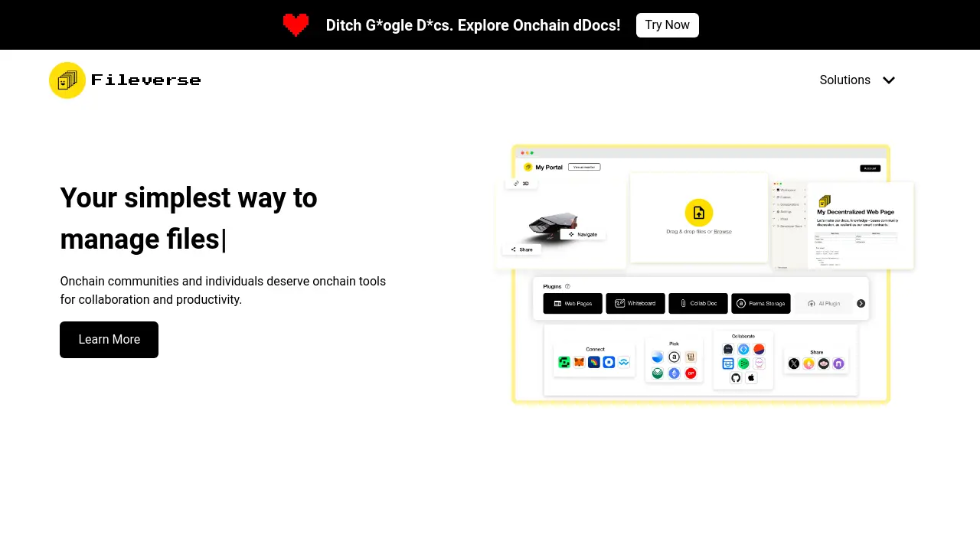The height and width of the screenshot is (551, 980).
Task: Click the Learn More button
Action: pyautogui.click(x=109, y=340)
